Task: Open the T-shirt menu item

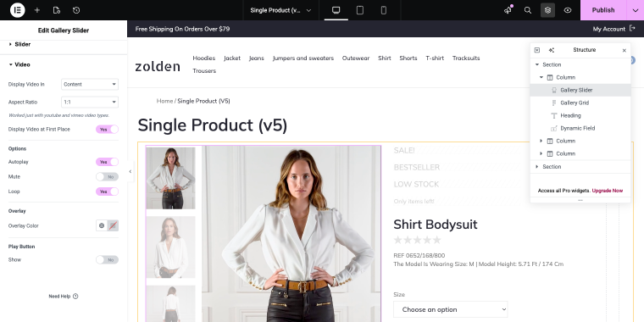Action: pos(435,58)
